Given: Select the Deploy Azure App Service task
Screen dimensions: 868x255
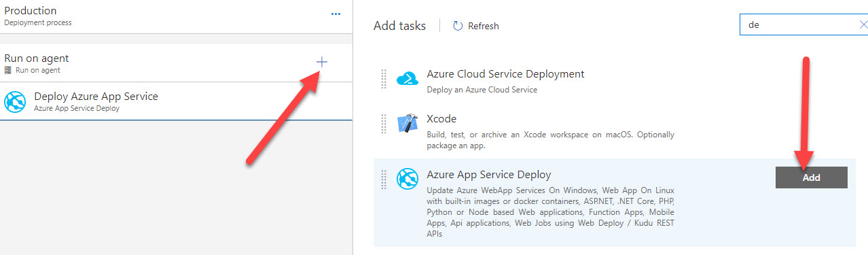Looking at the screenshot, I should (x=176, y=101).
